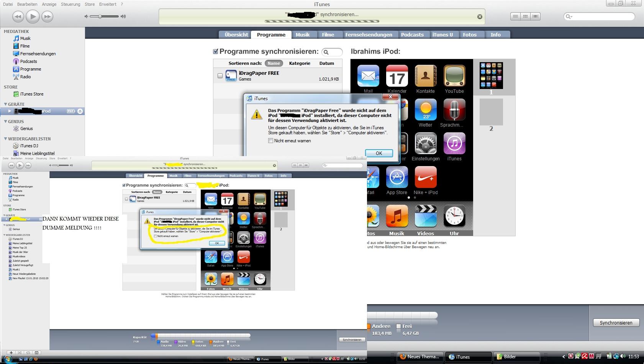The height and width of the screenshot is (364, 644).
Task: Open the Steuerung menu
Action: (x=70, y=4)
